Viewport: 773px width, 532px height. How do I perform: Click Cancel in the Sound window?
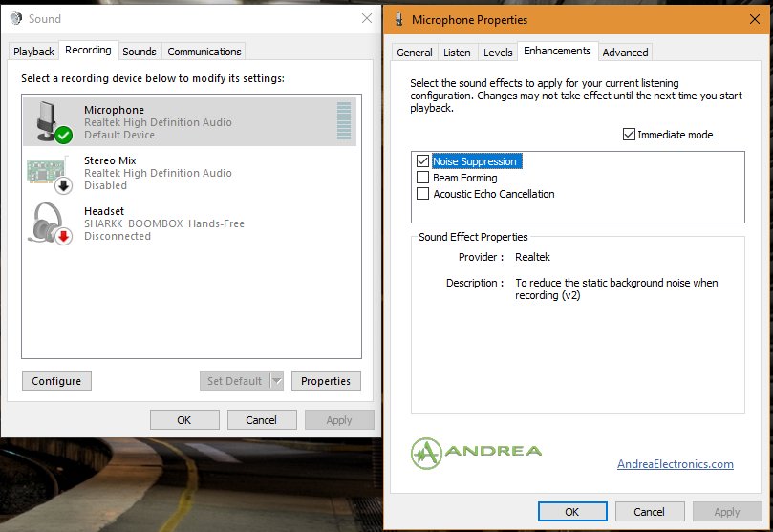point(262,420)
